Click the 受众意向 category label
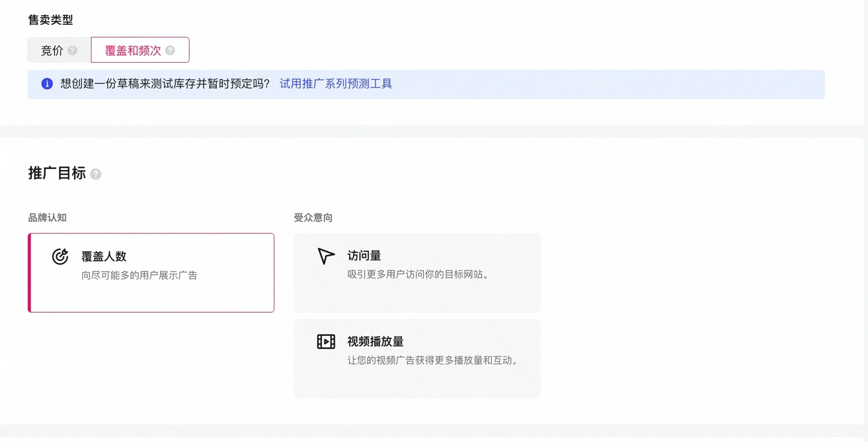The height and width of the screenshot is (442, 868). click(313, 217)
